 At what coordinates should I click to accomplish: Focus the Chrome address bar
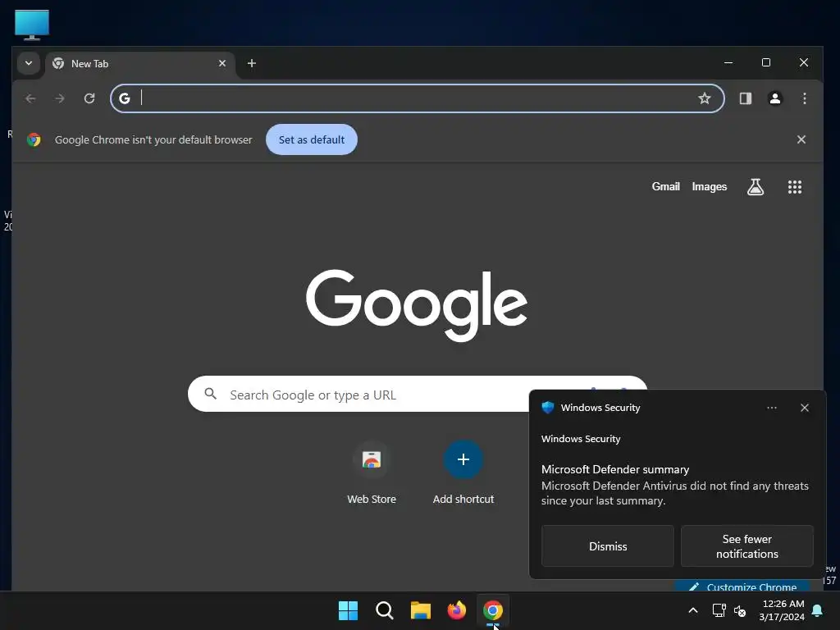(x=418, y=98)
